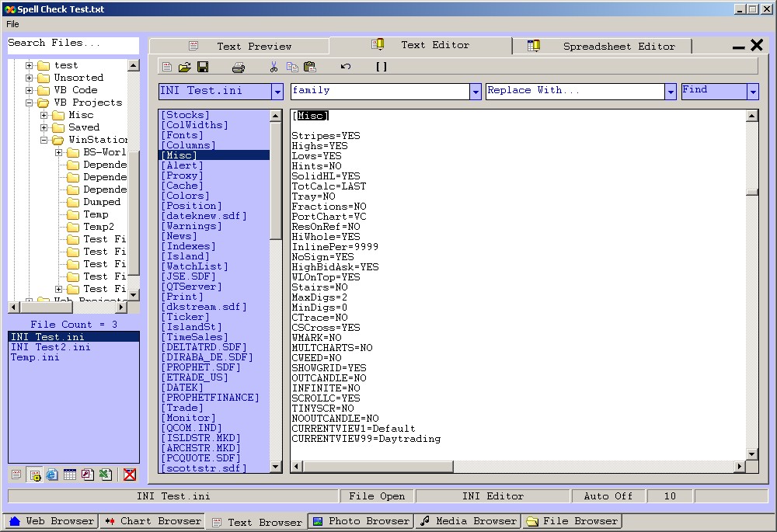Switch to the Text Preview tab
Viewport: 777px width, 532px height.
[240, 46]
